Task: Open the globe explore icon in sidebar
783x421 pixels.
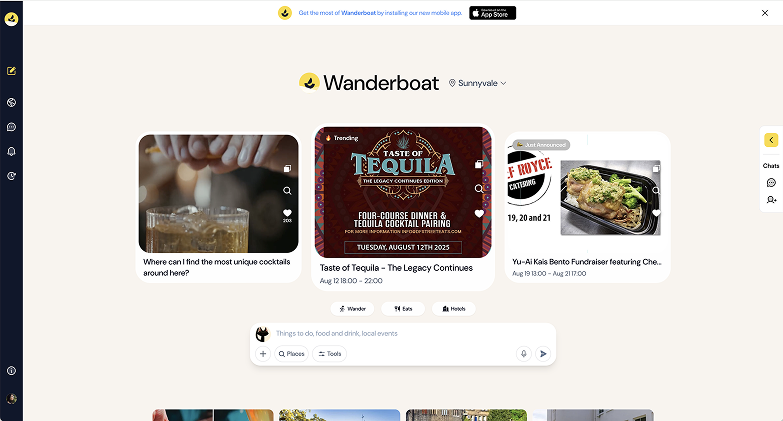Action: pos(11,102)
